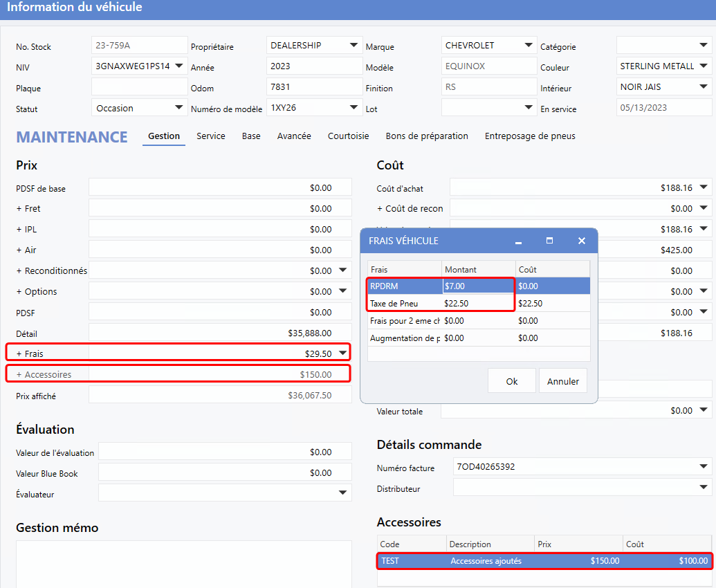Maximize the Frais Véhicule dialog
This screenshot has height=588, width=716.
point(549,241)
